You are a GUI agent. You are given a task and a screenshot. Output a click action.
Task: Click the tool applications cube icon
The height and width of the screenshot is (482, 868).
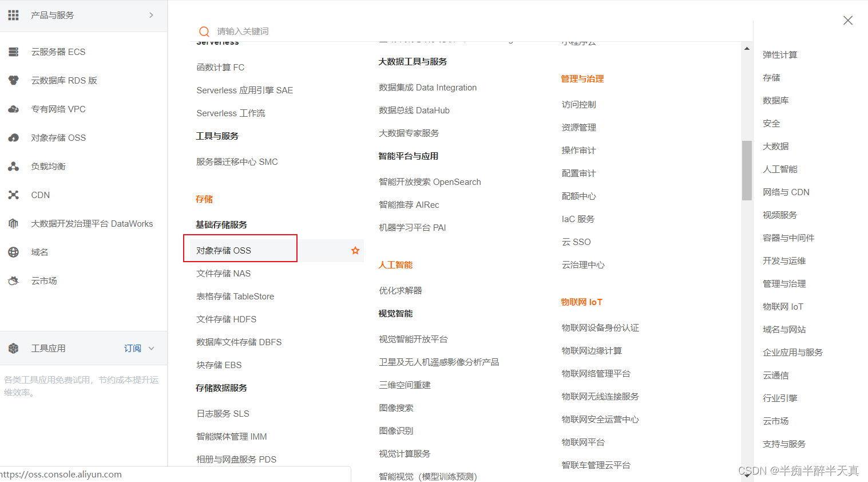click(x=13, y=348)
